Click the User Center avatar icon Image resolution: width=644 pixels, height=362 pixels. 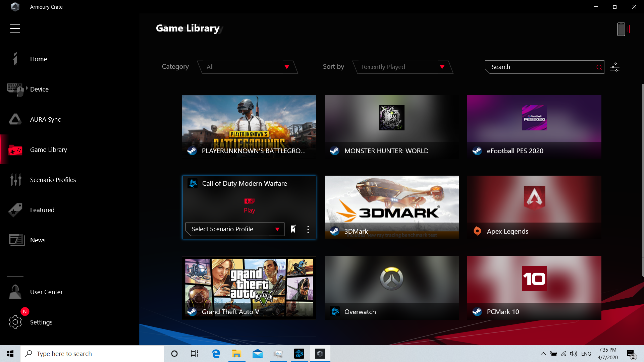pyautogui.click(x=15, y=292)
